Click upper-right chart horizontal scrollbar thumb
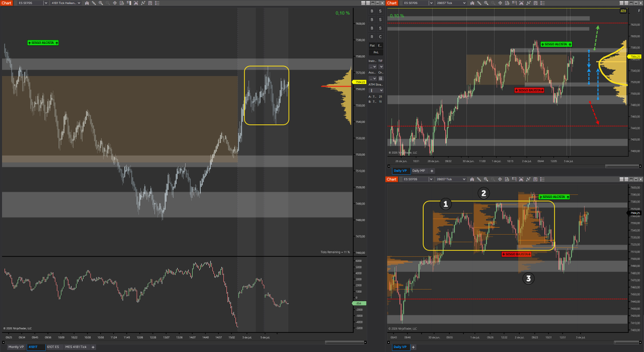The width and height of the screenshot is (644, 352). pos(622,166)
